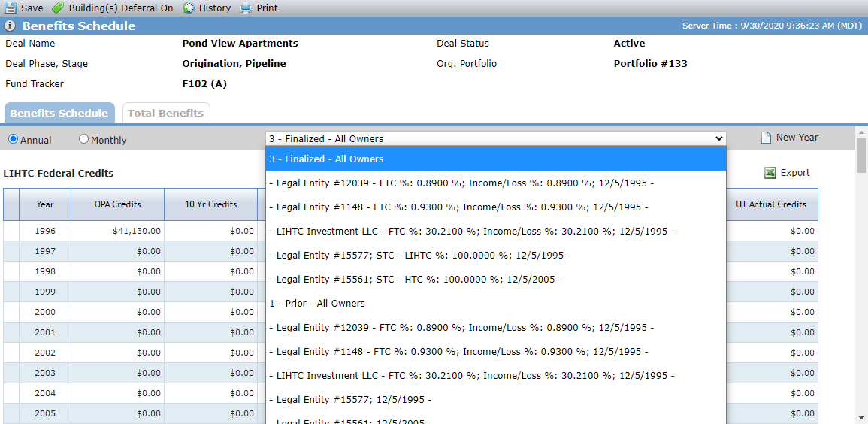
Task: Click the scrollbar up arrow
Action: pyautogui.click(x=861, y=131)
